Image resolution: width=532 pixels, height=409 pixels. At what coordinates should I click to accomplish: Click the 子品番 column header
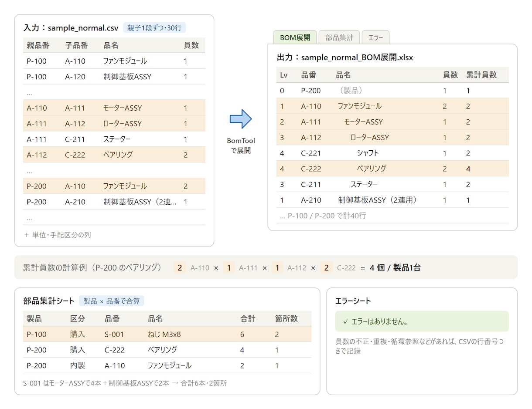point(76,45)
